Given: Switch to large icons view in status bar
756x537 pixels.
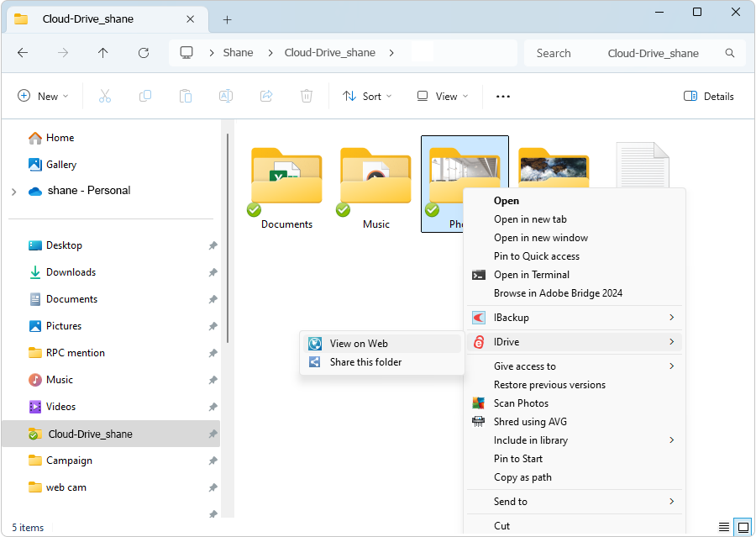Looking at the screenshot, I should coord(743,527).
